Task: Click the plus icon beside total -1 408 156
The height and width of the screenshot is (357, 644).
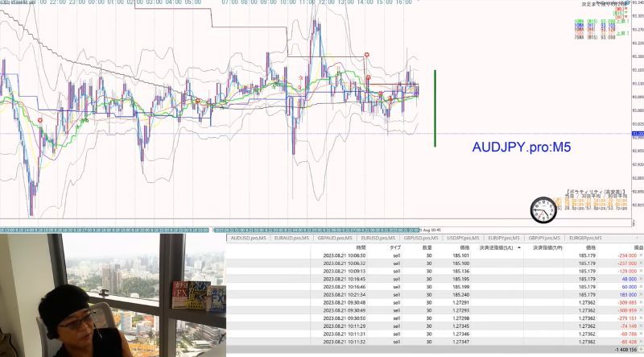Action: pyautogui.click(x=641, y=350)
